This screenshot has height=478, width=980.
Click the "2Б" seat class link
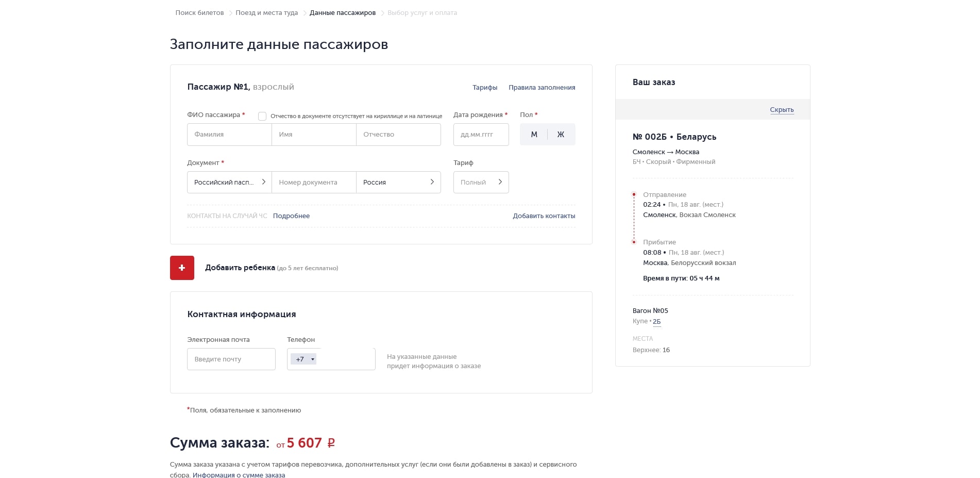[656, 321]
